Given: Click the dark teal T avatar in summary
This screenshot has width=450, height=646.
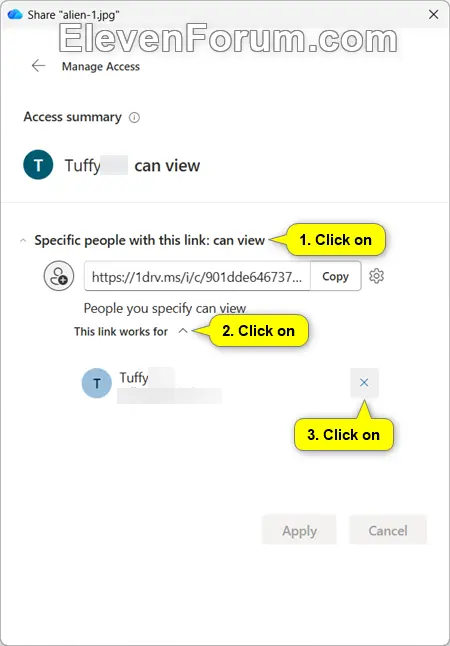Looking at the screenshot, I should coord(38,165).
